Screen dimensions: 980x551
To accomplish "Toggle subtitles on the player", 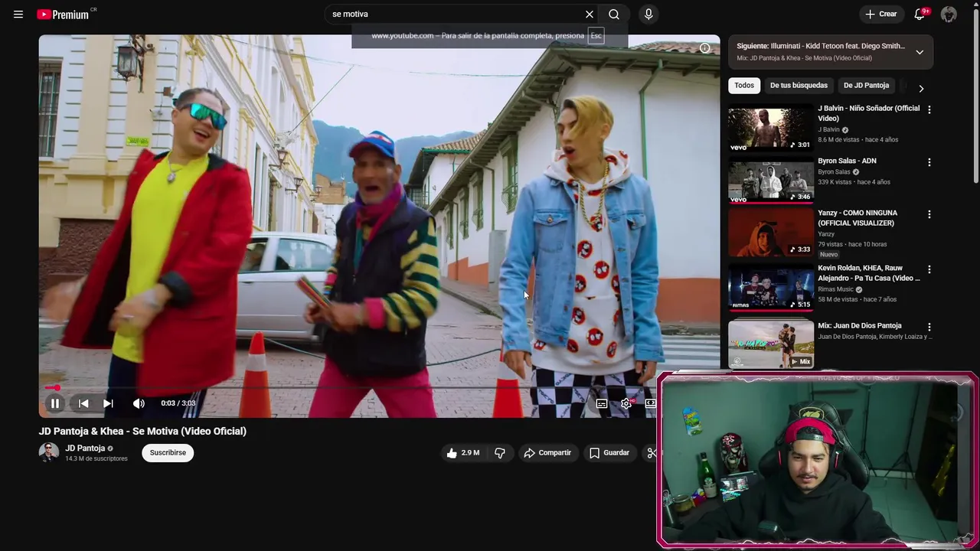I will (x=602, y=403).
